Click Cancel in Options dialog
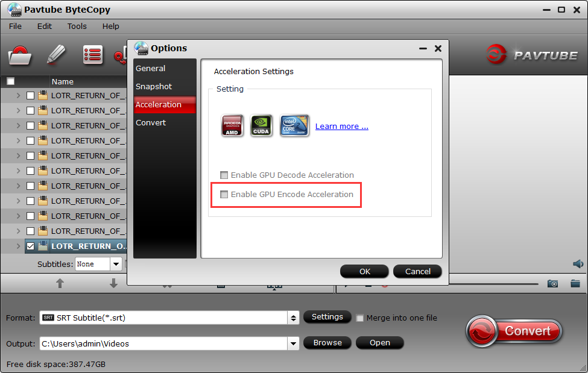The width and height of the screenshot is (588, 373). point(417,271)
